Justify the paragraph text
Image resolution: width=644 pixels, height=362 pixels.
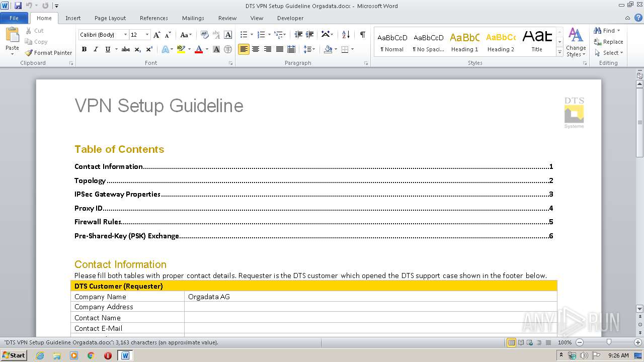click(x=279, y=49)
